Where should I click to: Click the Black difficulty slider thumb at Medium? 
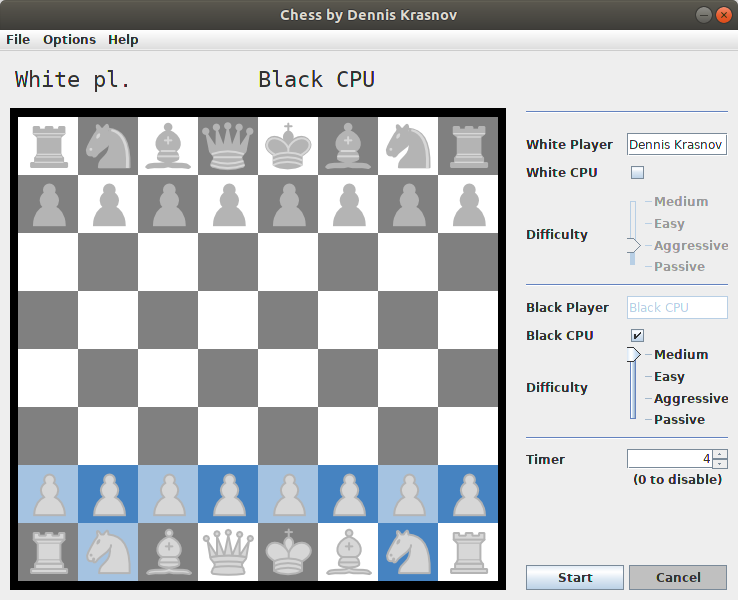tap(634, 354)
